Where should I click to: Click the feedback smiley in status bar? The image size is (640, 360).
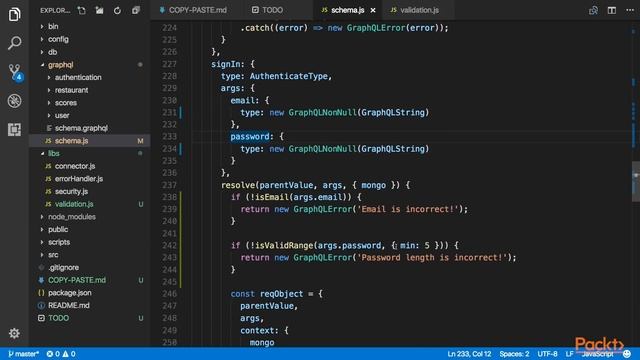click(x=627, y=353)
